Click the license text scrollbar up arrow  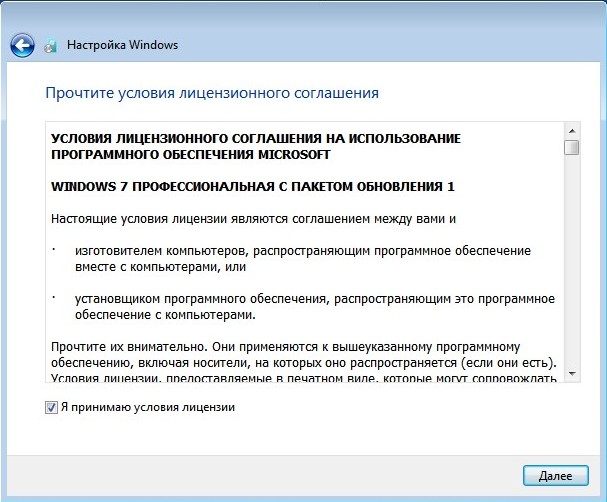point(572,131)
